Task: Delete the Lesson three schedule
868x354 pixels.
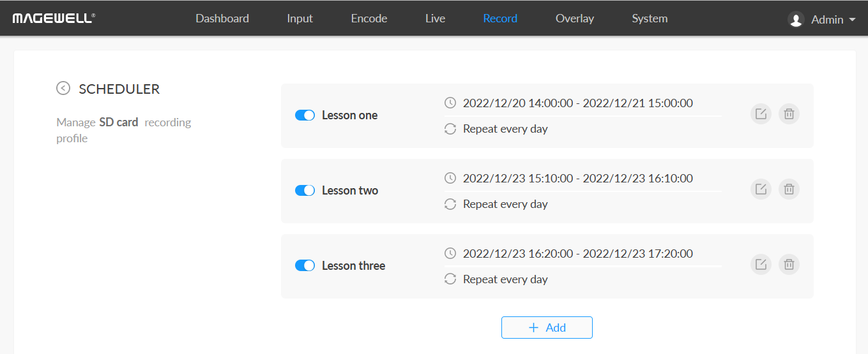Action: 789,265
